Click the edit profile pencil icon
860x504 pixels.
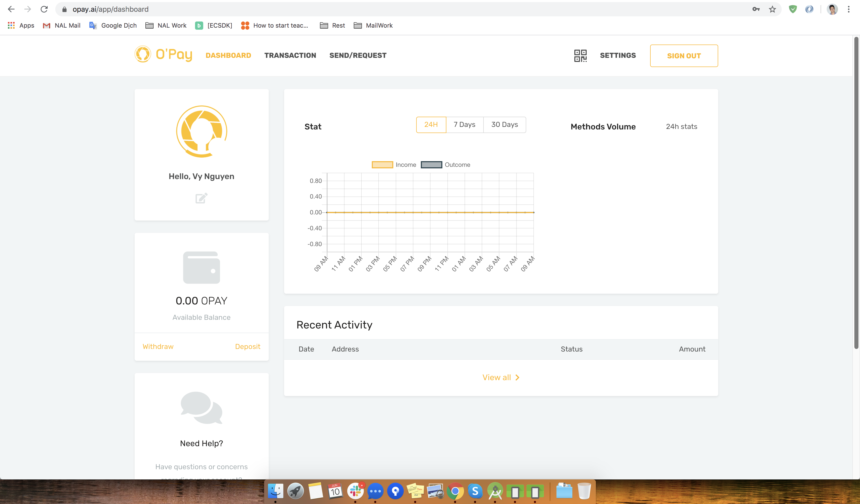point(201,198)
